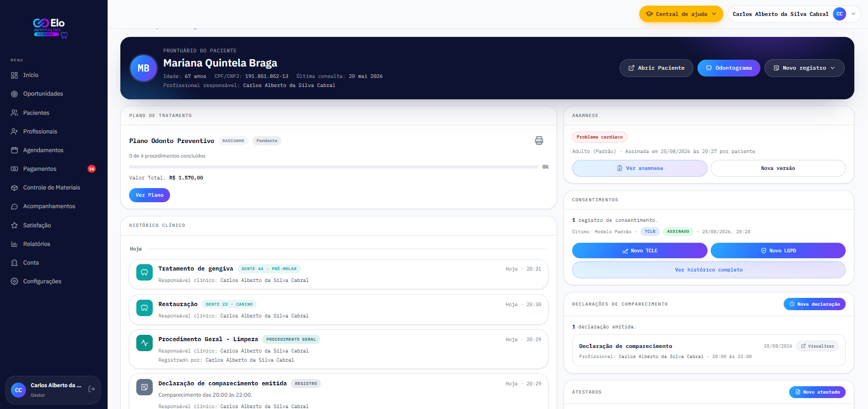Print the treatment plan via printer icon
Image resolution: width=868 pixels, height=409 pixels.
539,141
